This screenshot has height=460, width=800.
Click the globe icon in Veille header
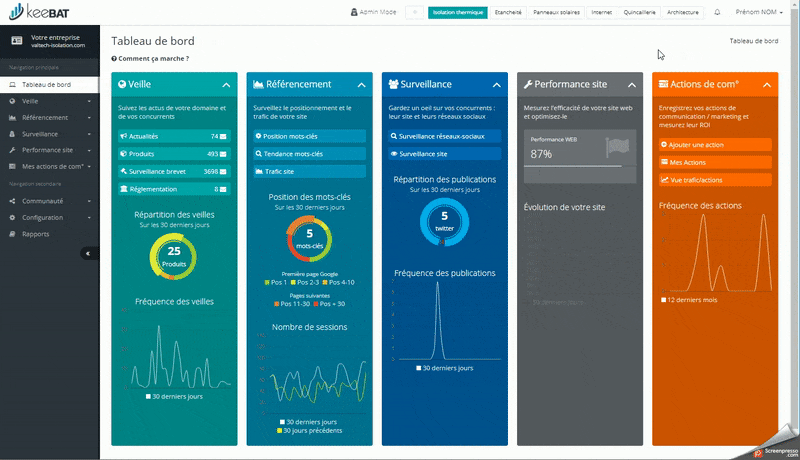pos(121,85)
